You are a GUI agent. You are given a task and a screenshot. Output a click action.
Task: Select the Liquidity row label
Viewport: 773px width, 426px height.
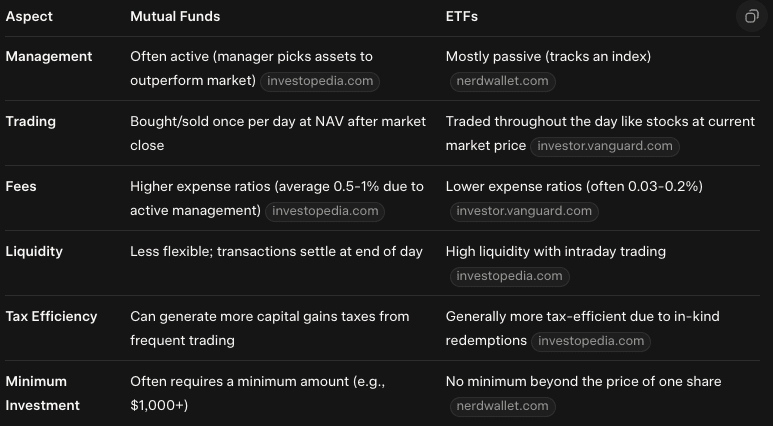coord(34,252)
